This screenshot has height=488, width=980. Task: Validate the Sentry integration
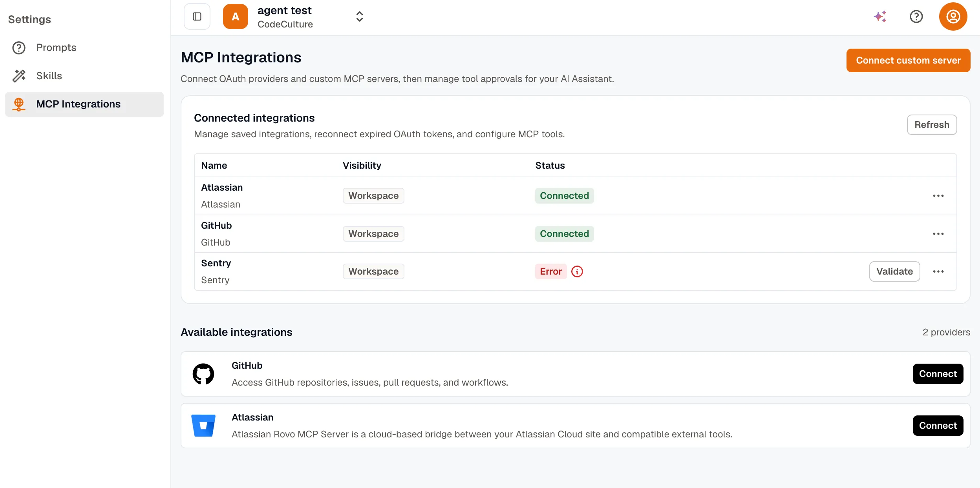tap(895, 271)
